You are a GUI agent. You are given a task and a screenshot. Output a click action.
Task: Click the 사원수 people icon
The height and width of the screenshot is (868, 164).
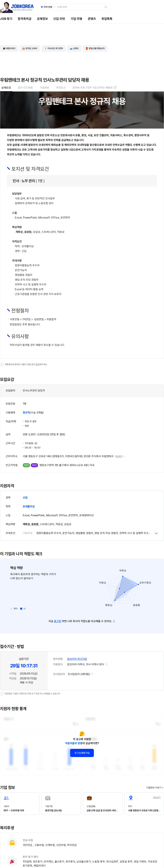coord(6,798)
